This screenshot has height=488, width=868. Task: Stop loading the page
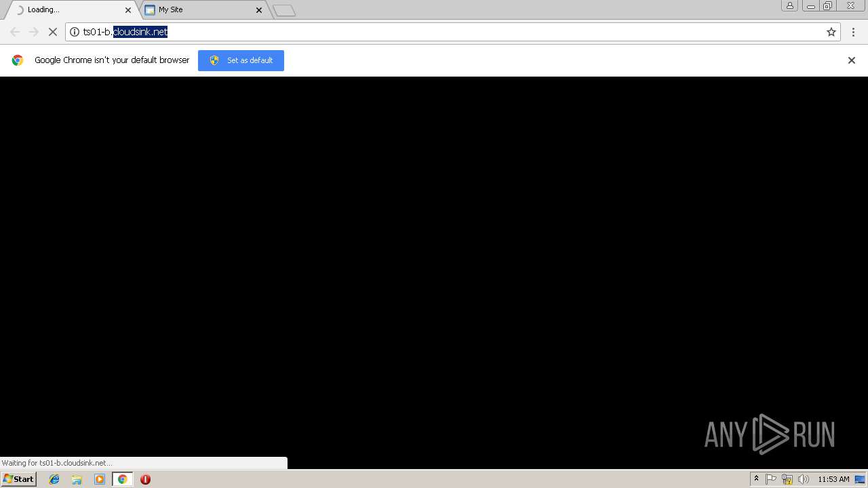pyautogui.click(x=52, y=32)
